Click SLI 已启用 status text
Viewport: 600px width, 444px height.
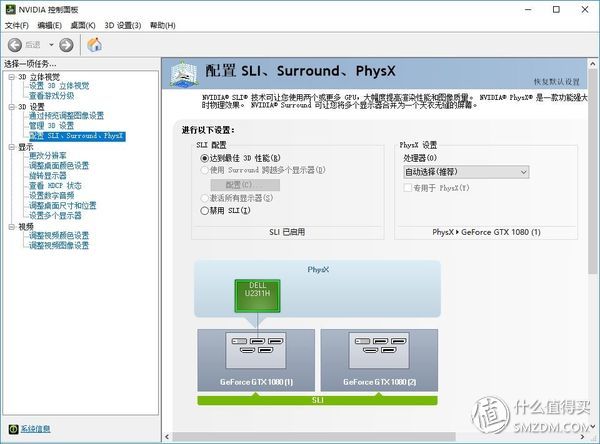pyautogui.click(x=287, y=232)
